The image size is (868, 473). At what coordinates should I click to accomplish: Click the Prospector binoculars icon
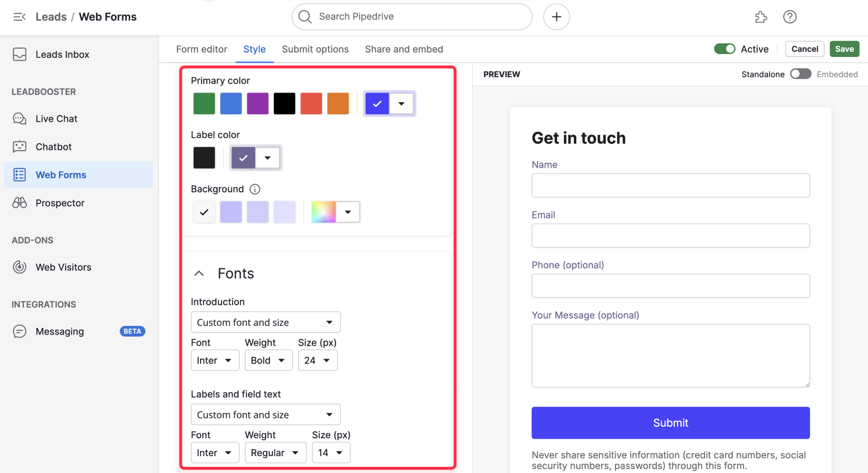tap(20, 203)
